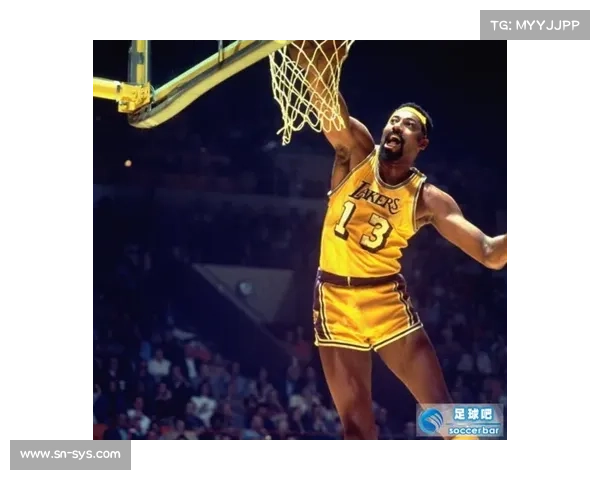Click the player's yellow headband
Viewport: 600px width, 480px height.
tap(414, 115)
